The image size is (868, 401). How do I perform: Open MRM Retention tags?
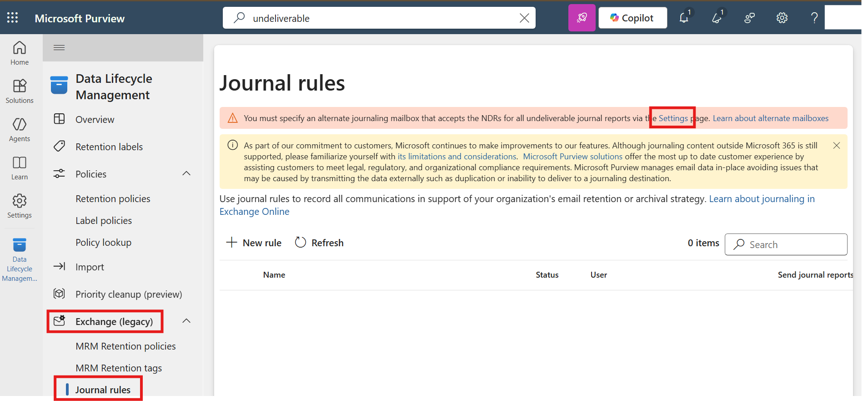point(119,368)
